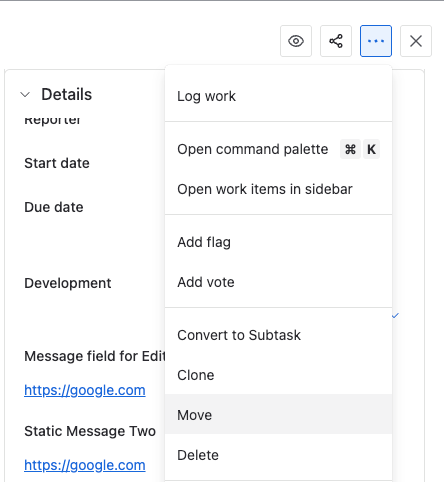Image resolution: width=444 pixels, height=482 pixels.
Task: Open the share icon button
Action: pyautogui.click(x=336, y=41)
